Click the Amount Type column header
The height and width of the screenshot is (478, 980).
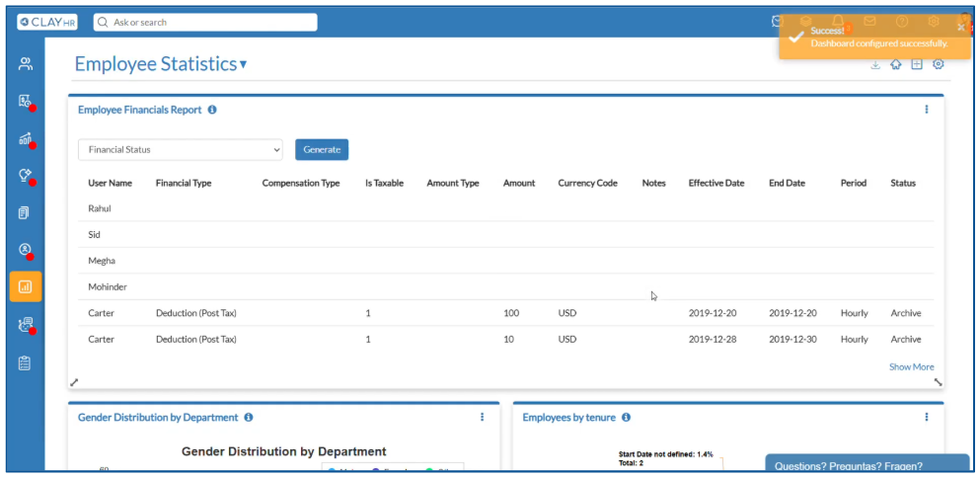(453, 184)
